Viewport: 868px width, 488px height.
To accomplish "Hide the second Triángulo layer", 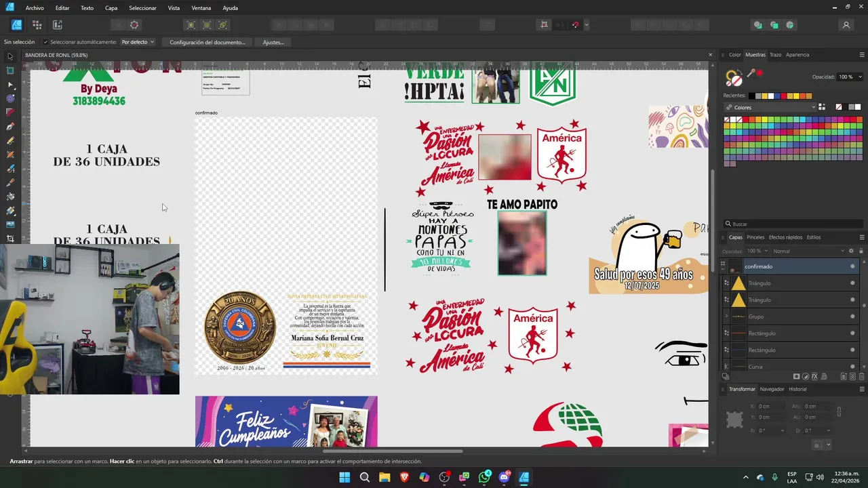I will pos(852,300).
